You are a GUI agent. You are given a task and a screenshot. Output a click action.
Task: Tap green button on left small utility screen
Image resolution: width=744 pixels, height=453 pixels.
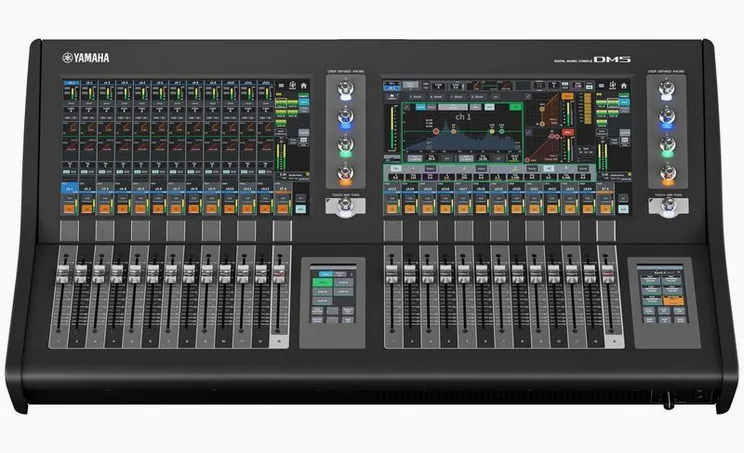322,283
